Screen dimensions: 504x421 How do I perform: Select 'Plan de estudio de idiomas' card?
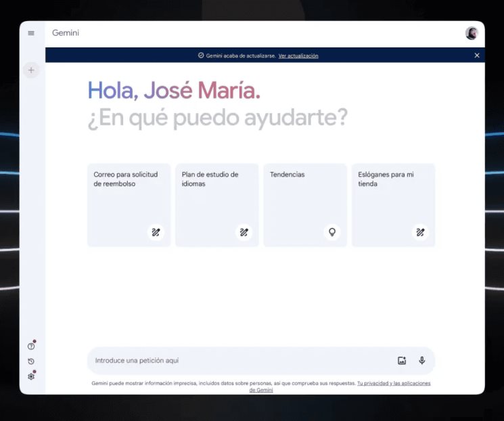tap(217, 205)
